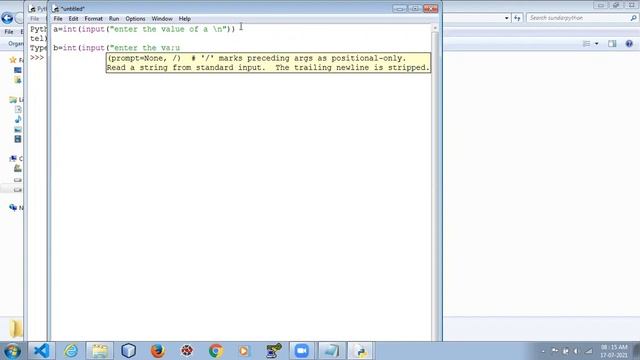This screenshot has height=360, width=640.
Task: Open the Format menu
Action: [x=93, y=19]
